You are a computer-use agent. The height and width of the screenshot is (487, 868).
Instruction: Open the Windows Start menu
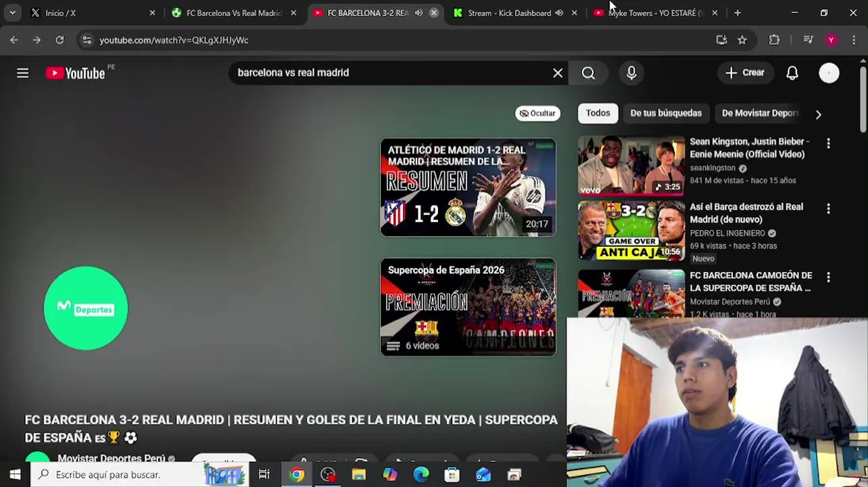15,475
